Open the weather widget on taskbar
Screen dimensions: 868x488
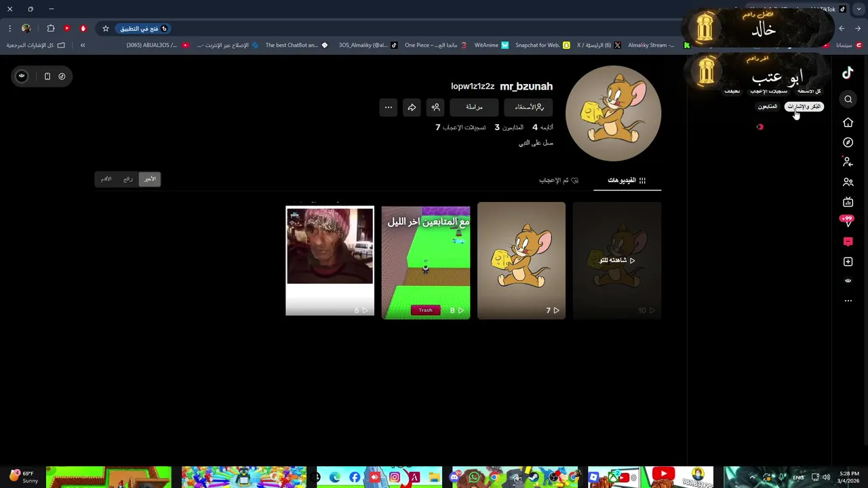tap(22, 477)
